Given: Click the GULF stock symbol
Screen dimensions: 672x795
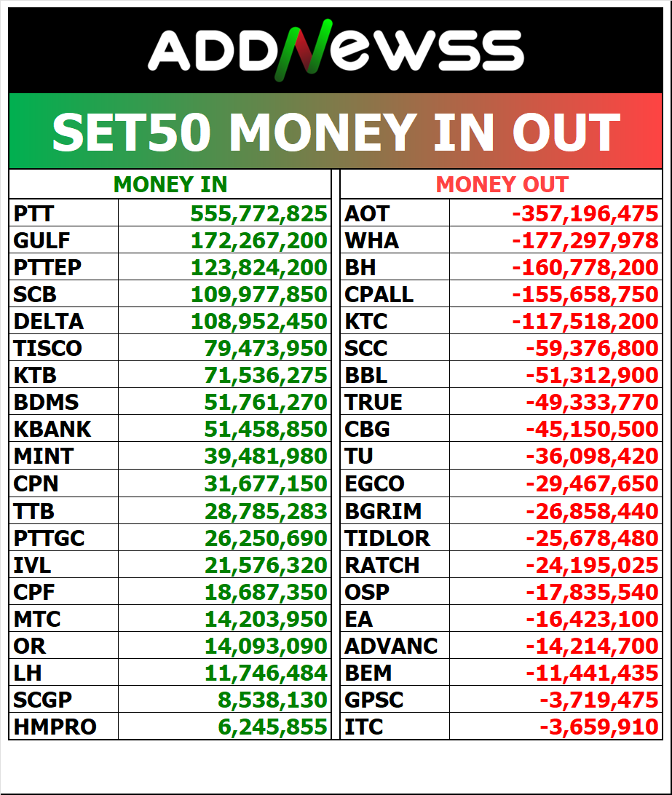Looking at the screenshot, I should (x=41, y=240).
